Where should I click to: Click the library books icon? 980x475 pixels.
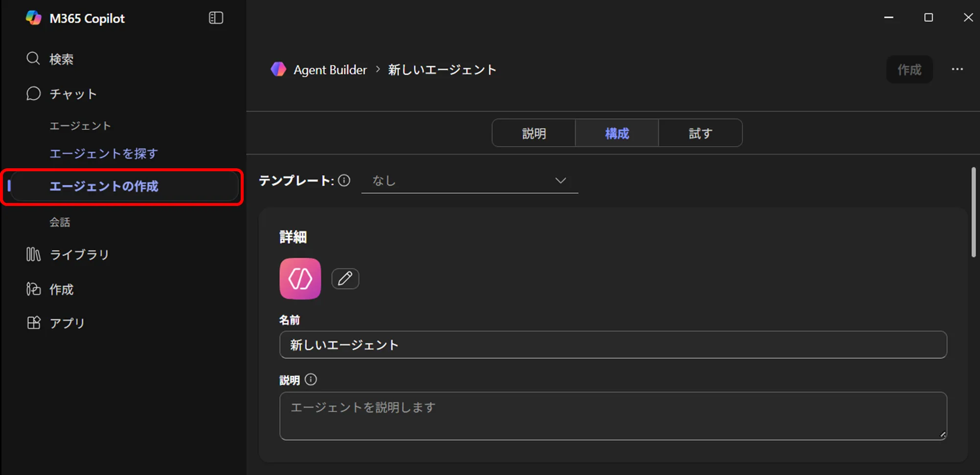33,254
